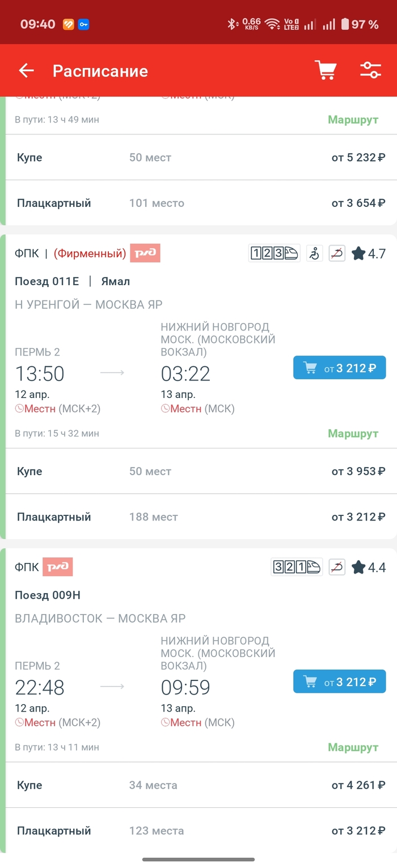Viewport: 397px width, 868px height.
Task: Tap the no-smoking icon on train 011Е
Action: coord(337,253)
